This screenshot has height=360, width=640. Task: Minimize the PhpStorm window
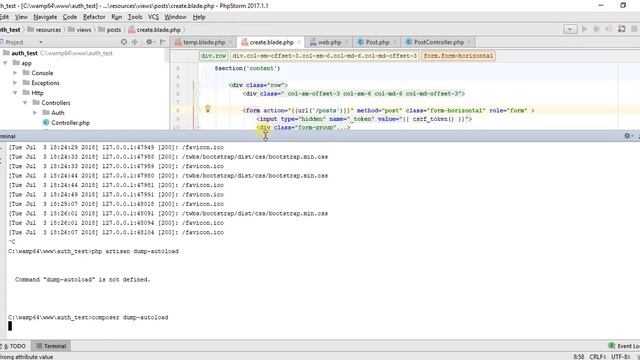coord(601,6)
